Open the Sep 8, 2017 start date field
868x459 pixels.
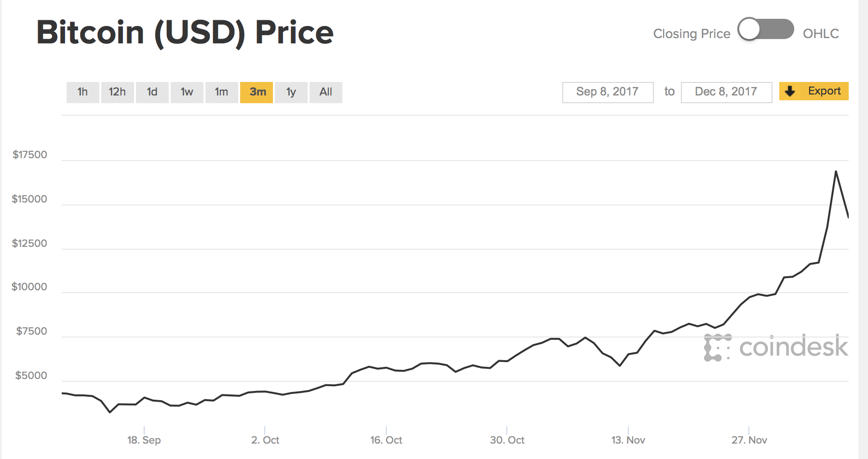point(608,92)
